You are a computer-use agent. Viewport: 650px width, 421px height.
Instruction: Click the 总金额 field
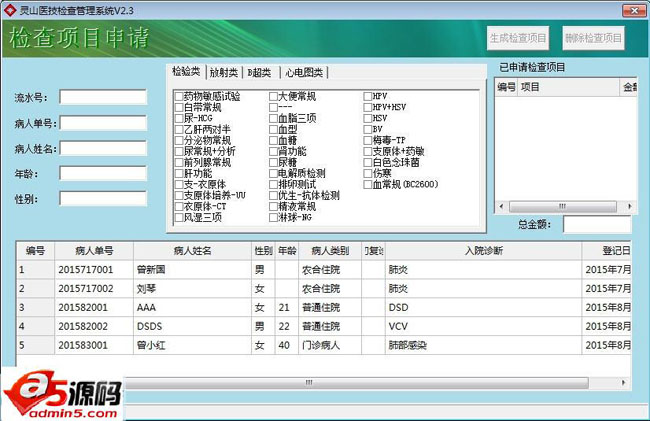pos(597,225)
